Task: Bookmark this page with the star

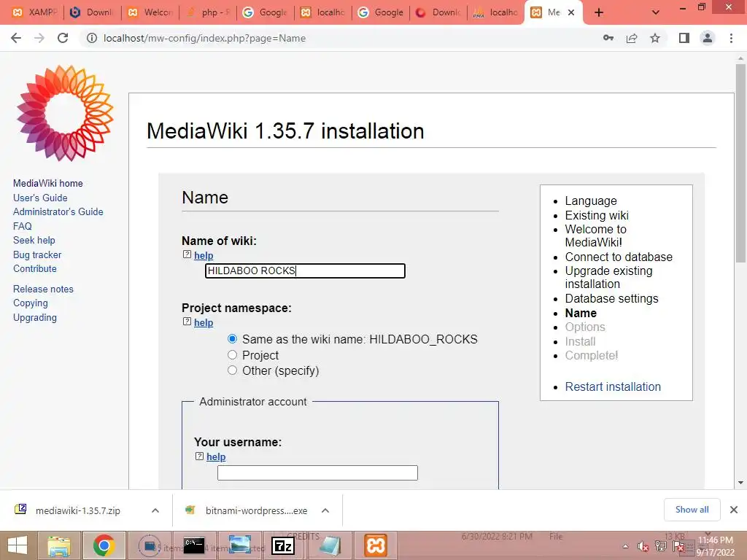Action: 655,38
